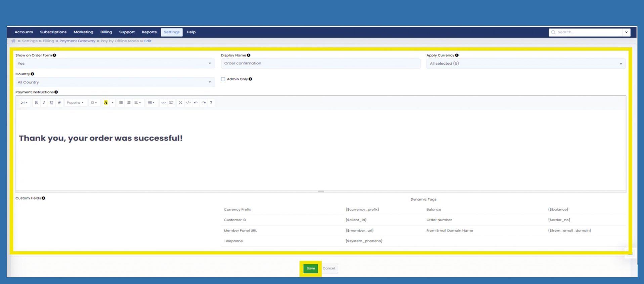Go to the Reports menu

coord(149,32)
